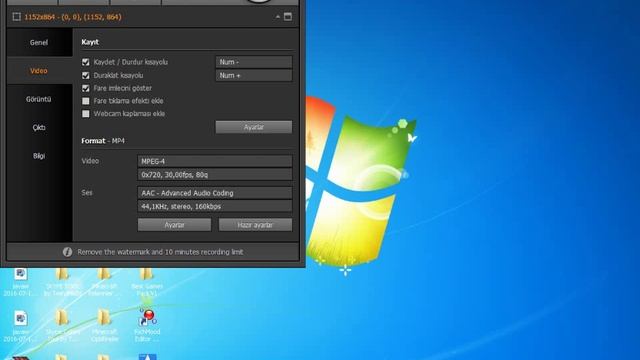The width and height of the screenshot is (640, 360).
Task: Open the Çıktı tab
Action: pyautogui.click(x=39, y=127)
